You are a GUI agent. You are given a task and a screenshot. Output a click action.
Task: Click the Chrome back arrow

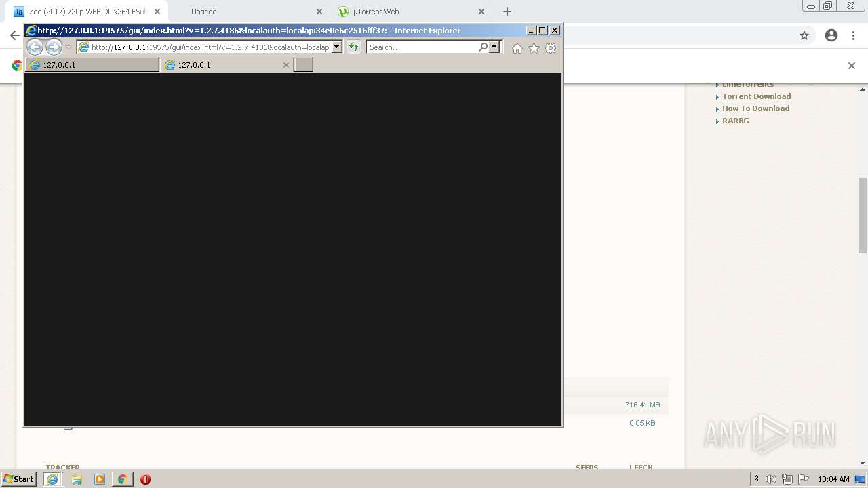14,35
